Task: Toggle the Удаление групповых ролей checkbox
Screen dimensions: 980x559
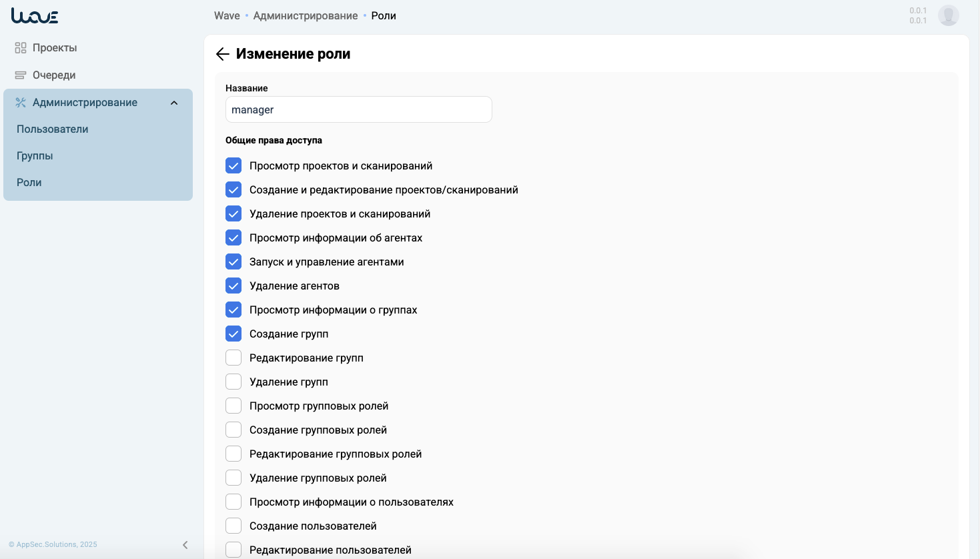Action: (233, 478)
